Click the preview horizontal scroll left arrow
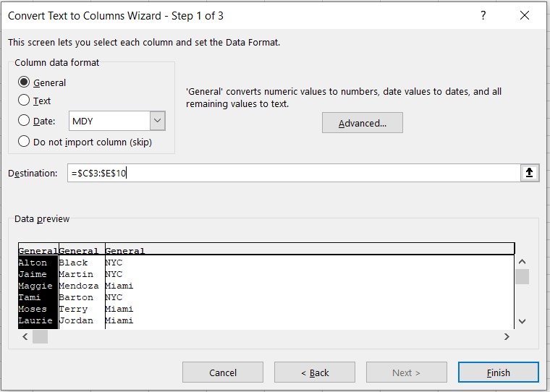This screenshot has width=550, height=392. (25, 337)
